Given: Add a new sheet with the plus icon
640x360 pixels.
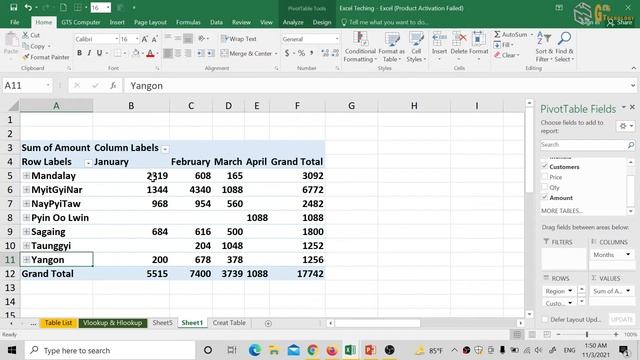Looking at the screenshot, I should tap(268, 323).
